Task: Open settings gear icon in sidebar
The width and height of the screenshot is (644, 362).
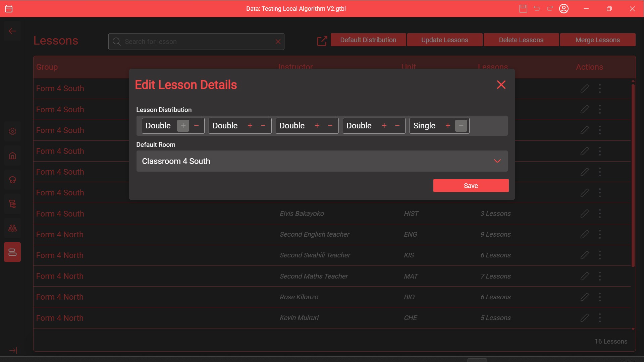Action: tap(12, 131)
